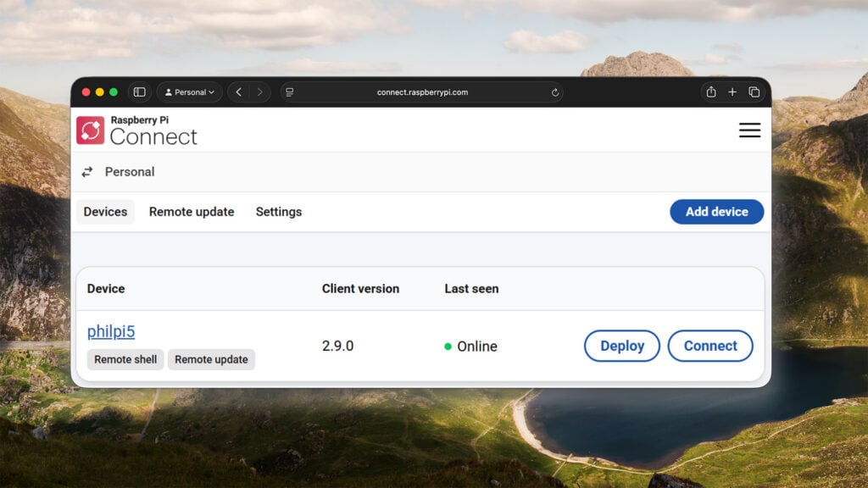Click the workspace switch arrows icon beside Personal
This screenshot has height=488, width=868.
87,171
